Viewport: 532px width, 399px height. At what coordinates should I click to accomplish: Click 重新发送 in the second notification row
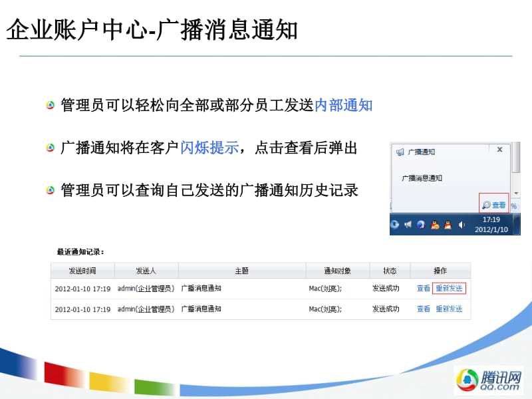[449, 309]
